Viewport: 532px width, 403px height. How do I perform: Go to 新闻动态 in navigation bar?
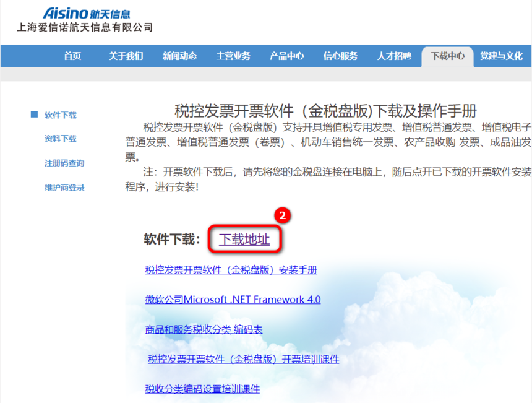point(179,56)
